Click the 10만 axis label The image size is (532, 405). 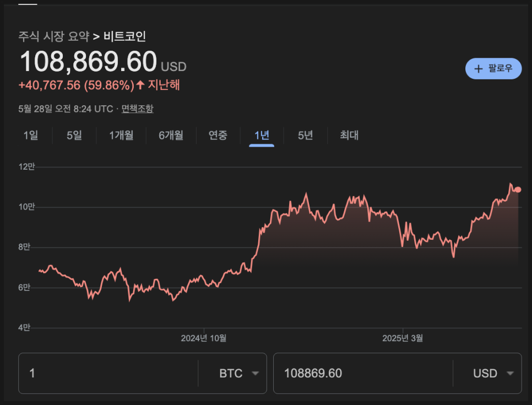(26, 207)
